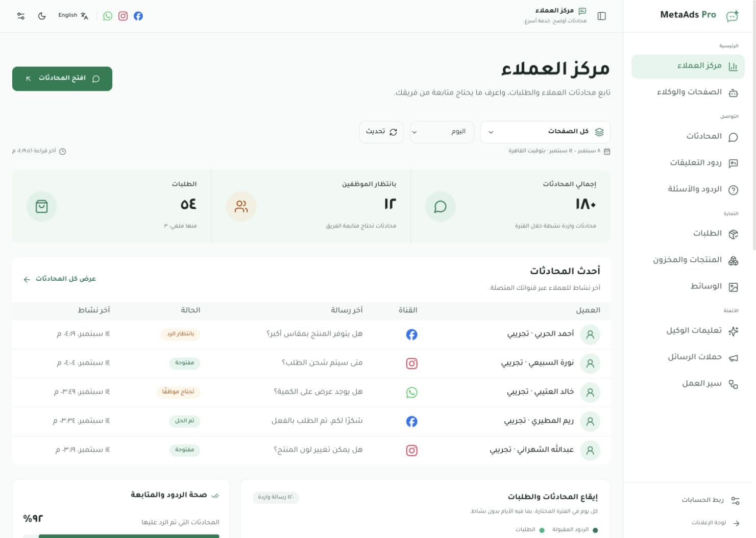
Task: Click the الردود المقبولة chart legend
Action: point(575,530)
